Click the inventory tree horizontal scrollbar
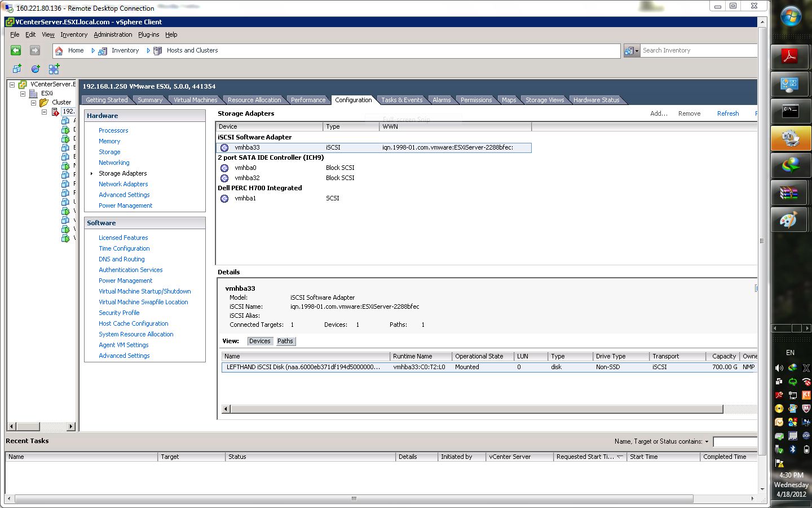Screen dimensions: 812x508 coord(28,427)
